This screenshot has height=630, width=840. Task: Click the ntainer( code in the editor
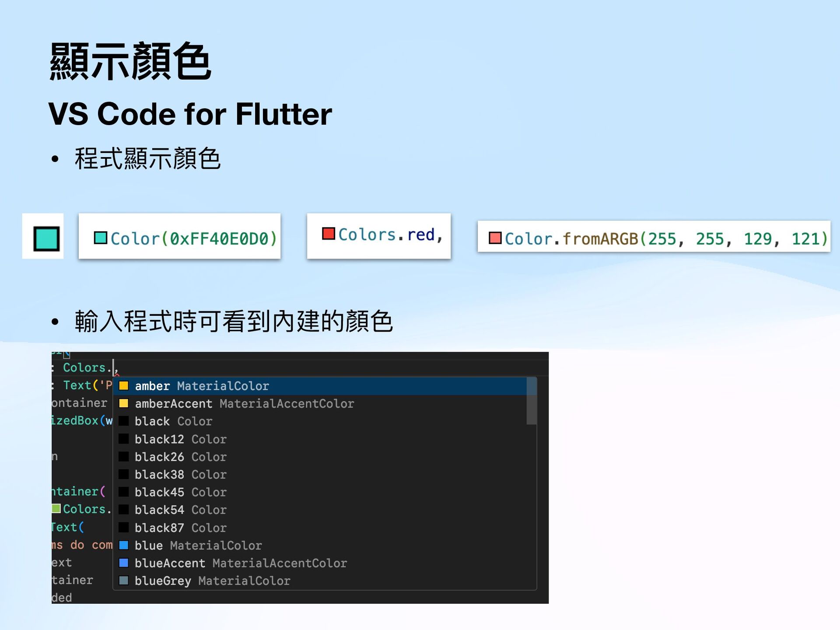click(x=79, y=492)
